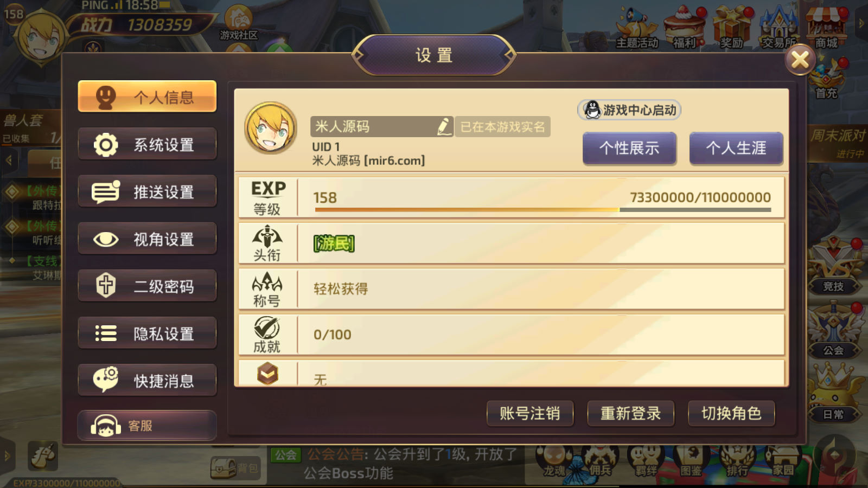
Task: Open the 游戏社区 community icon
Action: (x=239, y=23)
